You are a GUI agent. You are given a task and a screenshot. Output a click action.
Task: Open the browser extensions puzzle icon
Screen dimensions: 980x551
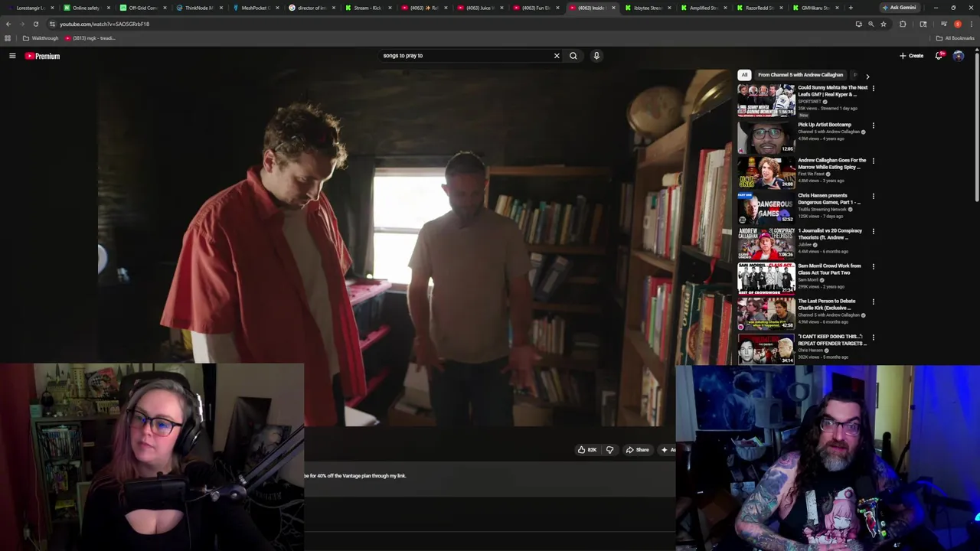click(x=903, y=24)
